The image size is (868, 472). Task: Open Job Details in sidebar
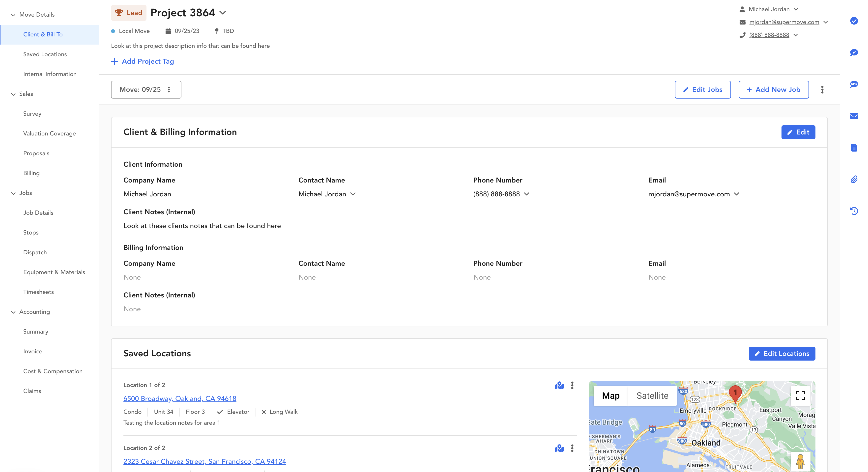coord(38,213)
